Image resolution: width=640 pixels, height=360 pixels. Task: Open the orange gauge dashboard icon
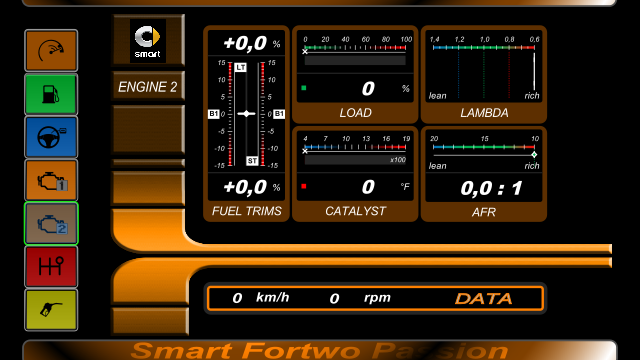click(51, 51)
